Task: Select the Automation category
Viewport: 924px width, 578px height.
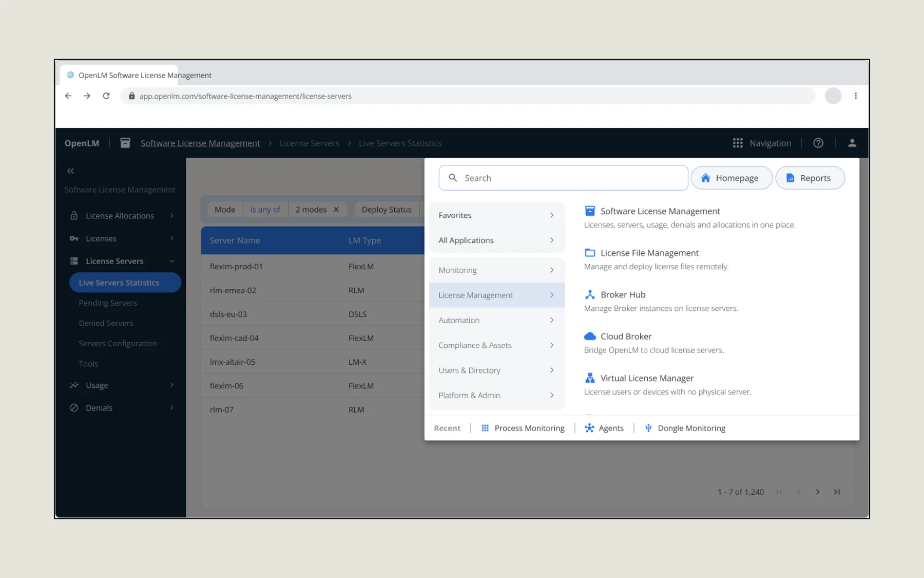Action: click(x=497, y=320)
